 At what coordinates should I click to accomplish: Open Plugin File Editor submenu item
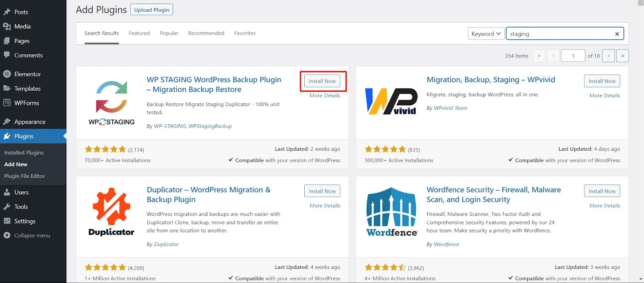click(x=25, y=176)
